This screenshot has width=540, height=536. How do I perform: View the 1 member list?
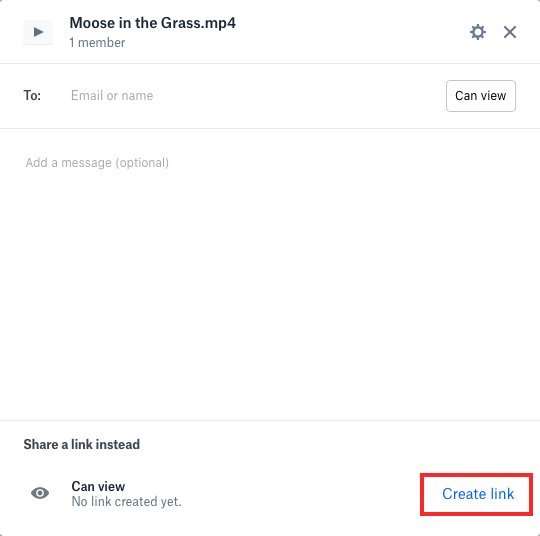[97, 43]
